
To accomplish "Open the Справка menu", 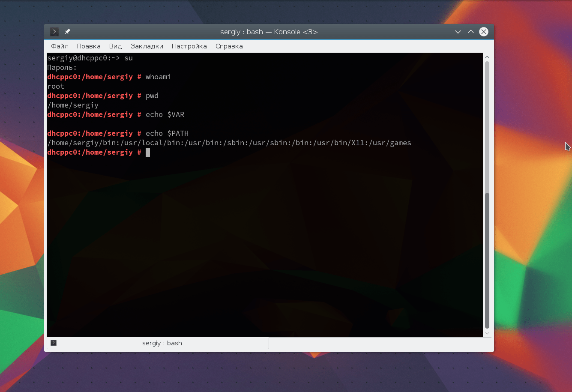I will tap(229, 46).
